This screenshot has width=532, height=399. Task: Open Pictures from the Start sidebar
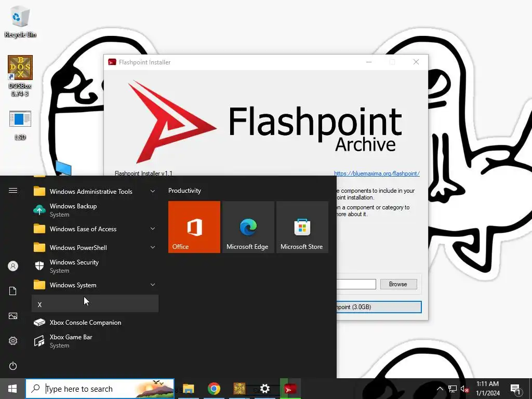13,316
